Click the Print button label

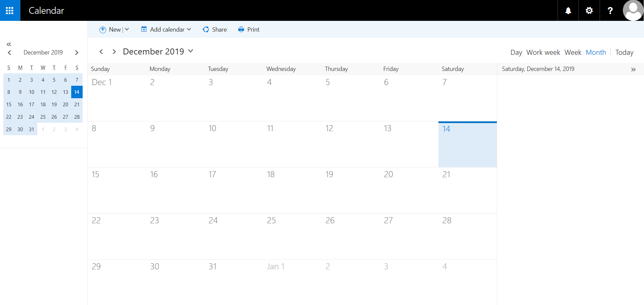[x=253, y=30]
